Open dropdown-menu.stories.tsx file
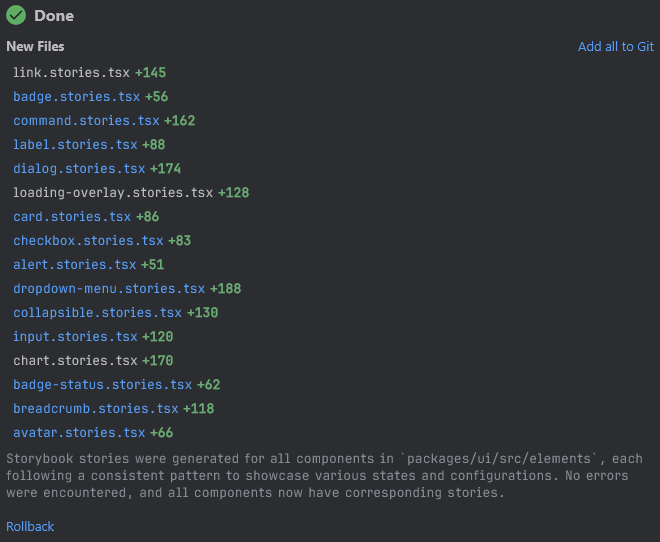Viewport: 660px width, 542px height. click(109, 289)
